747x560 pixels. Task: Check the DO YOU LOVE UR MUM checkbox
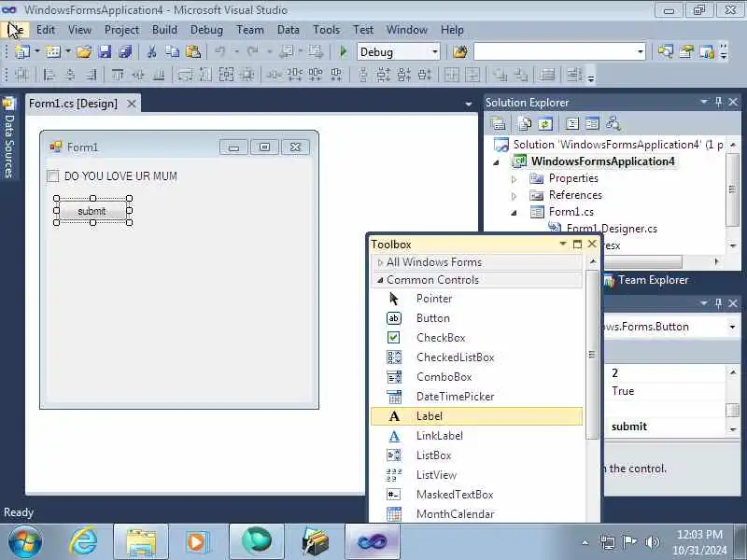[x=53, y=176]
